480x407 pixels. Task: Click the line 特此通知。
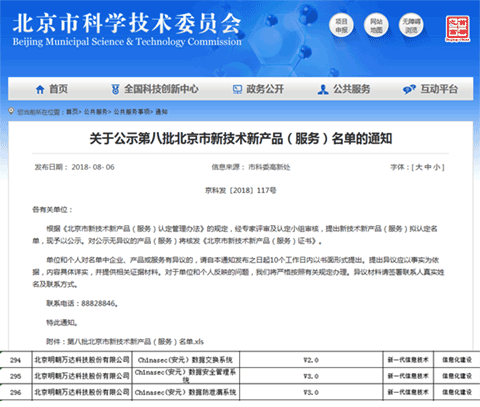pos(62,322)
